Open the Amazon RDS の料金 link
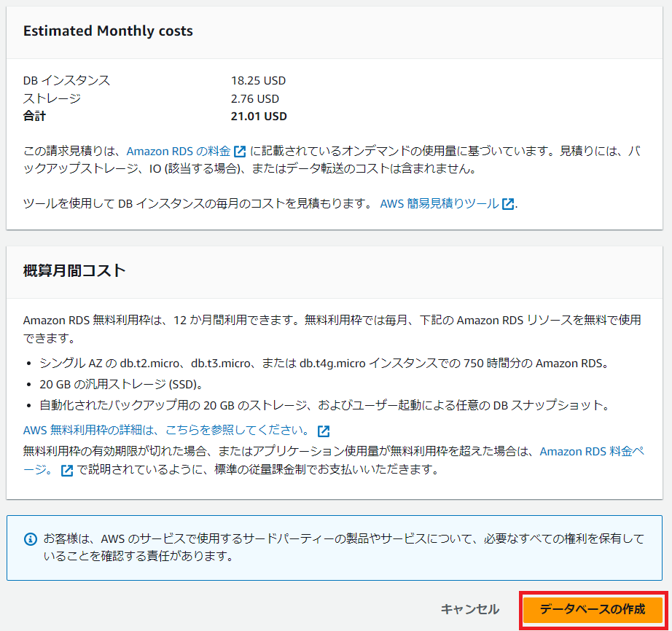Viewport: 672px width, 631px height. coord(179,152)
